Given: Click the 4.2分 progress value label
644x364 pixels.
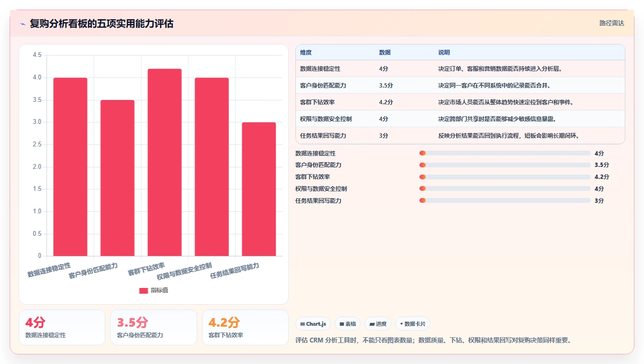Looking at the screenshot, I should coord(602,177).
